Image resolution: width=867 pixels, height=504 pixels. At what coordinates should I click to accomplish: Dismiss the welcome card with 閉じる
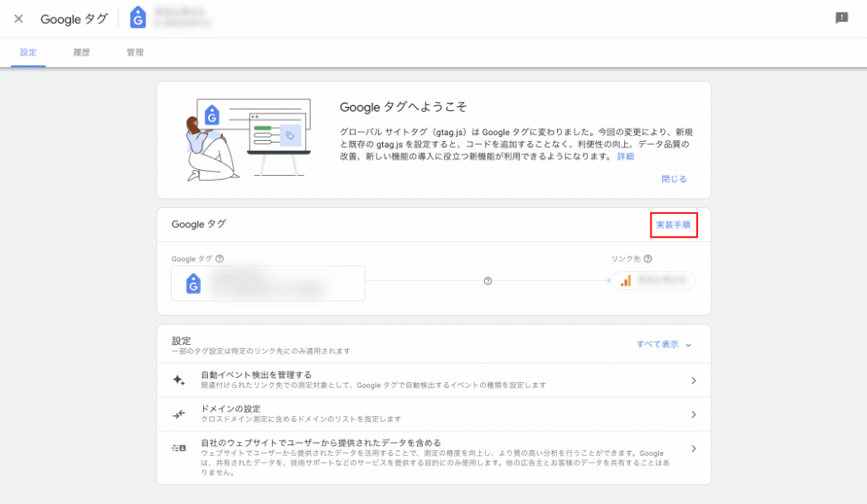(674, 179)
